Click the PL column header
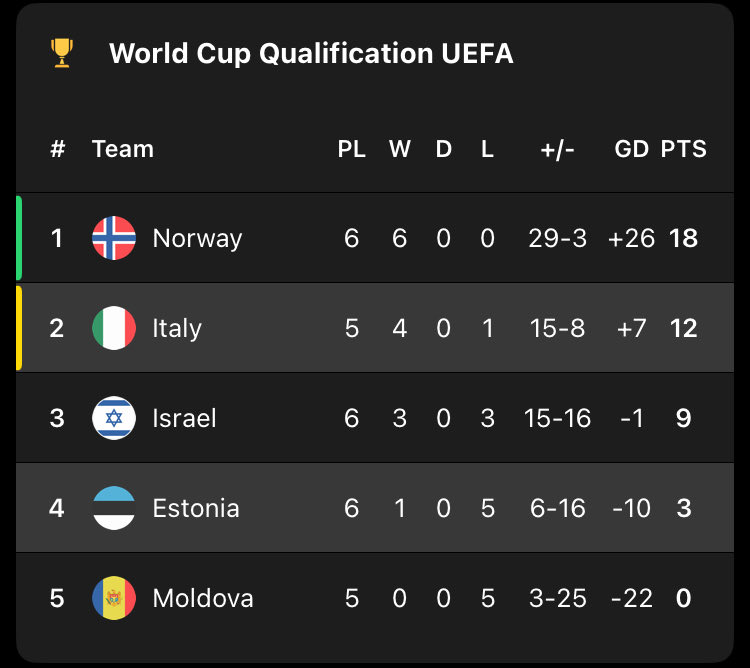The width and height of the screenshot is (750, 668). (351, 149)
